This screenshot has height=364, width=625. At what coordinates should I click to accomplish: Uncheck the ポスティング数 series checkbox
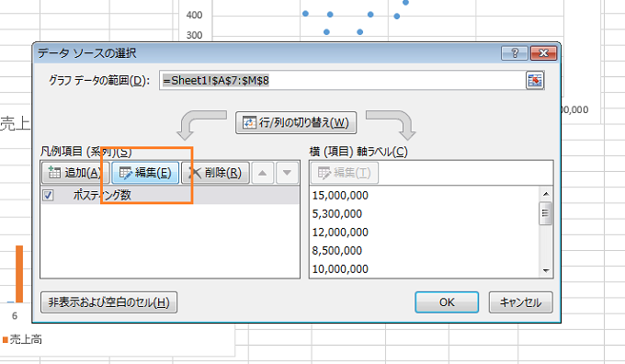[x=48, y=196]
